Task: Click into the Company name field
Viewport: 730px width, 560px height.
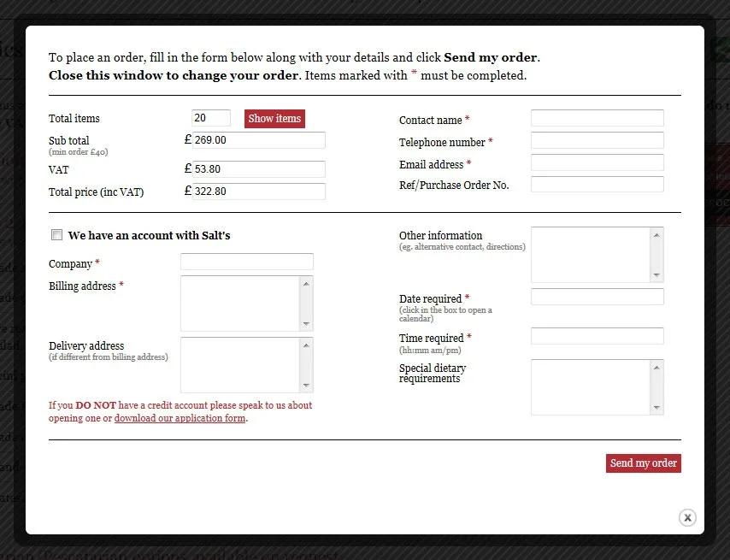Action: (246, 262)
